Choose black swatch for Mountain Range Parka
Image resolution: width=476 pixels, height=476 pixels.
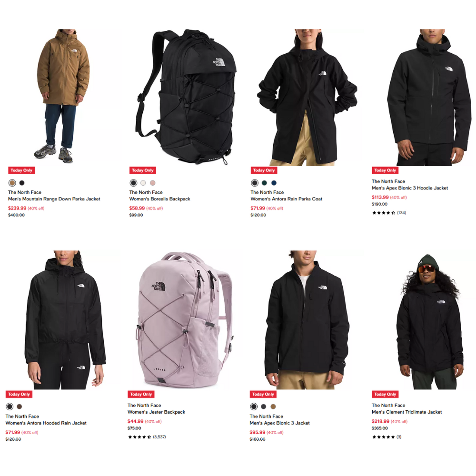pyautogui.click(x=22, y=183)
